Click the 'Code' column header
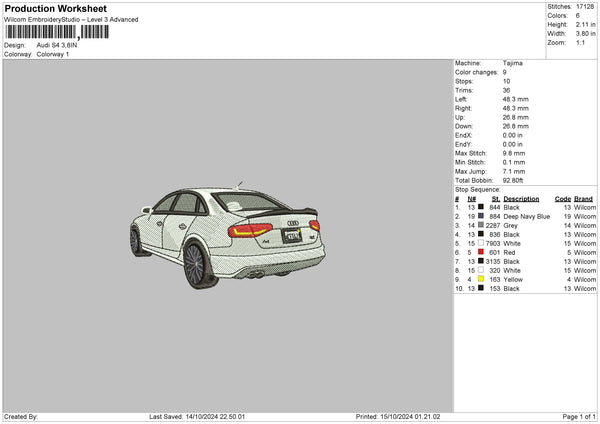 (562, 199)
